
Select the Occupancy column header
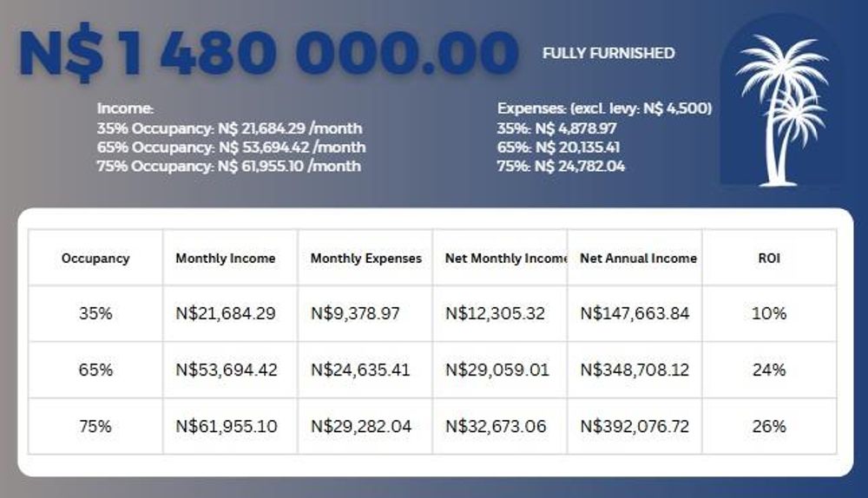point(95,259)
